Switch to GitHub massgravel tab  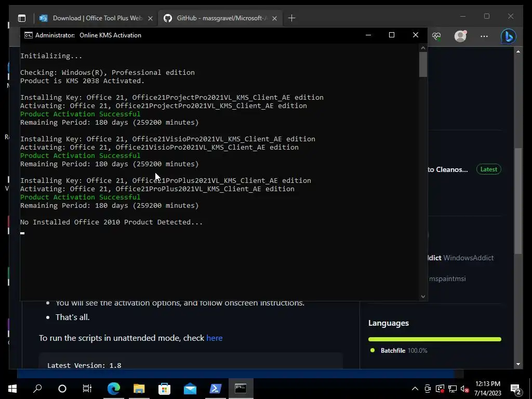pos(221,18)
